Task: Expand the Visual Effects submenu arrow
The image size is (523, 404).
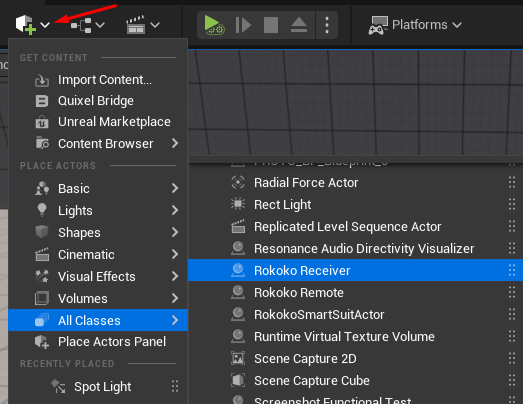Action: tap(175, 276)
